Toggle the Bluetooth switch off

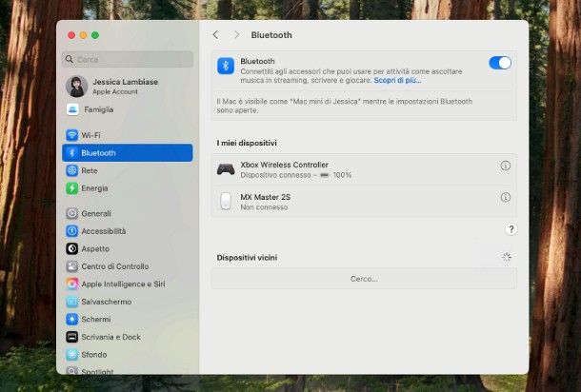pyautogui.click(x=500, y=63)
